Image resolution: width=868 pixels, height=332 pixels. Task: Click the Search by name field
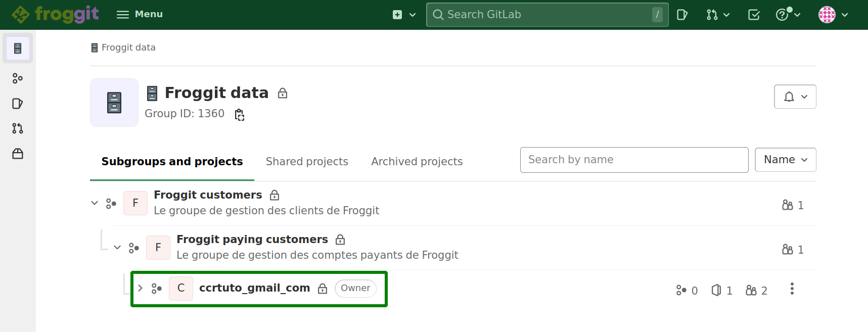(634, 160)
